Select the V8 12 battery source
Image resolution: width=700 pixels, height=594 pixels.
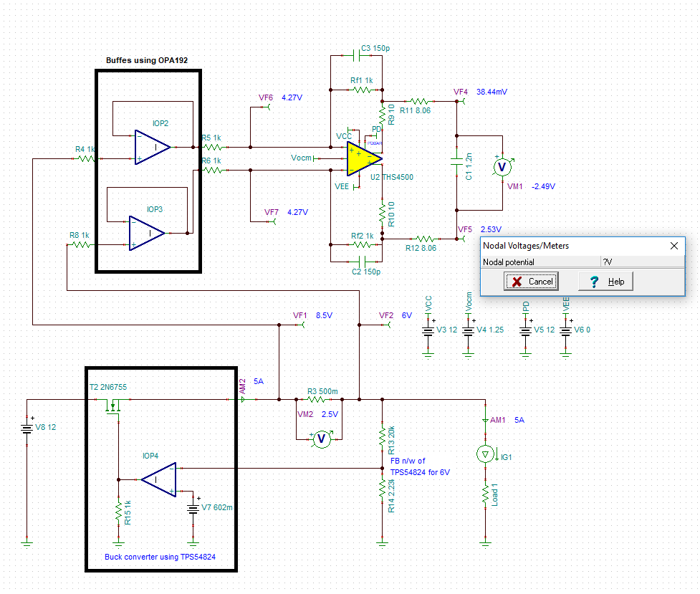pos(27,428)
